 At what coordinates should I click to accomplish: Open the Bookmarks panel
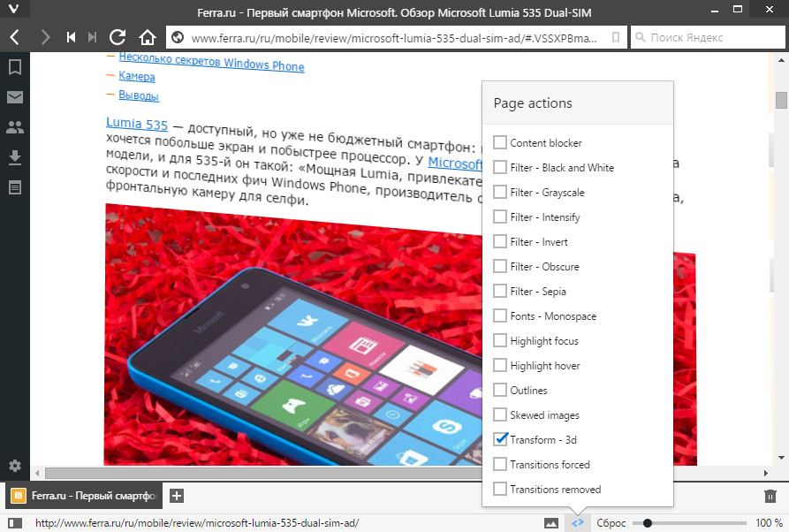15,67
